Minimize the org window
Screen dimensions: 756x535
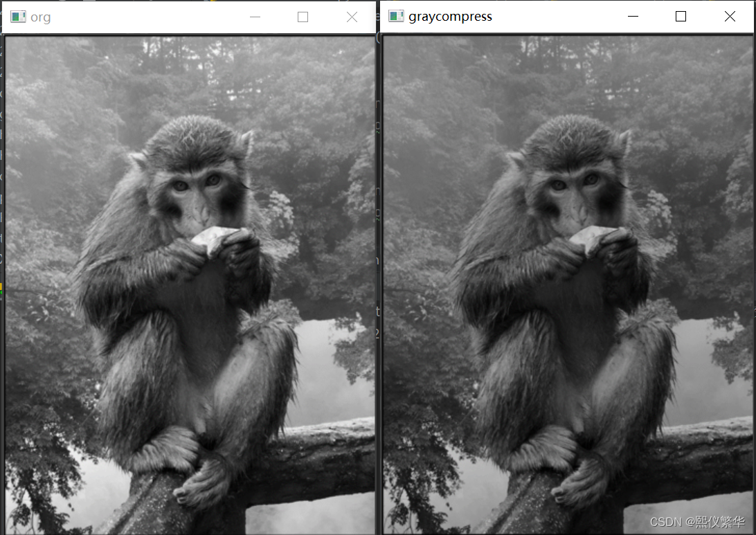pyautogui.click(x=255, y=17)
